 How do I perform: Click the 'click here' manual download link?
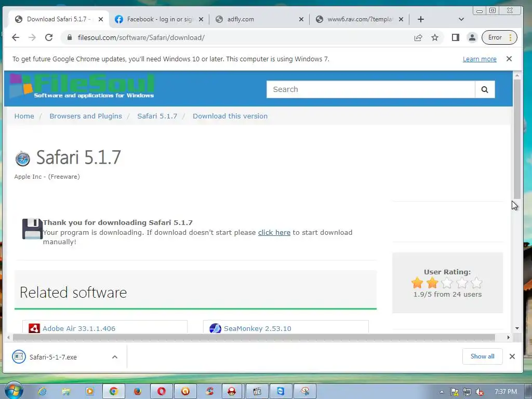pos(274,232)
